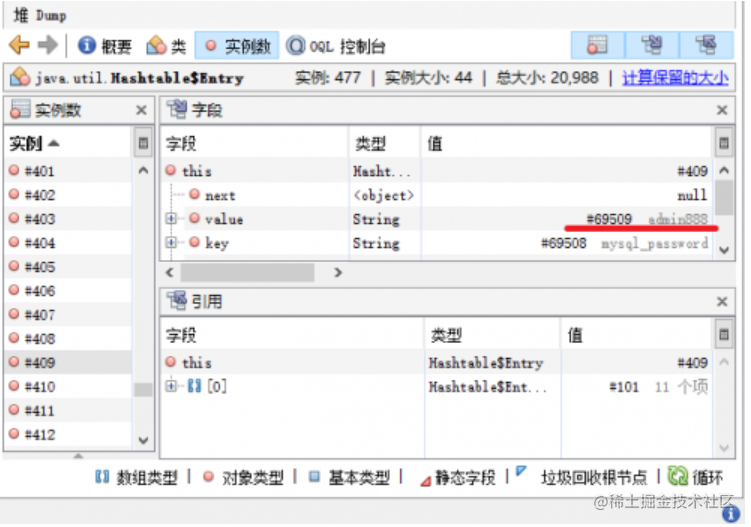
Task: Toggle the fields panel toolbar button
Action: (651, 46)
